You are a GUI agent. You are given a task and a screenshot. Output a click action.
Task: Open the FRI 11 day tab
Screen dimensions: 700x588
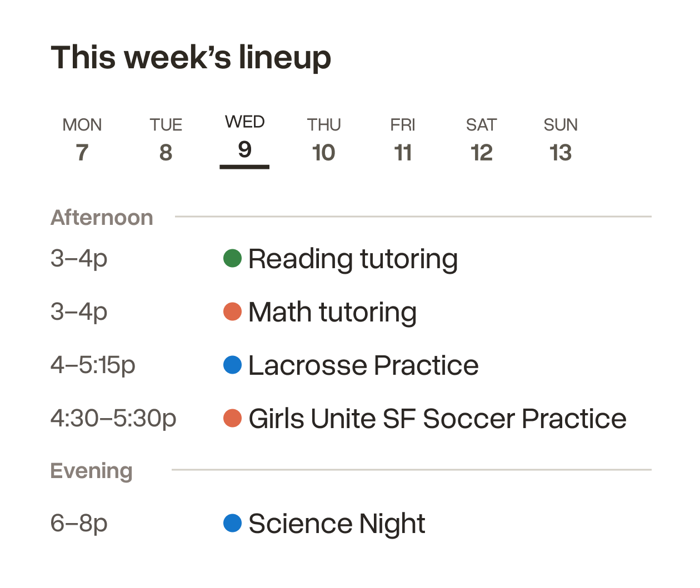point(403,139)
